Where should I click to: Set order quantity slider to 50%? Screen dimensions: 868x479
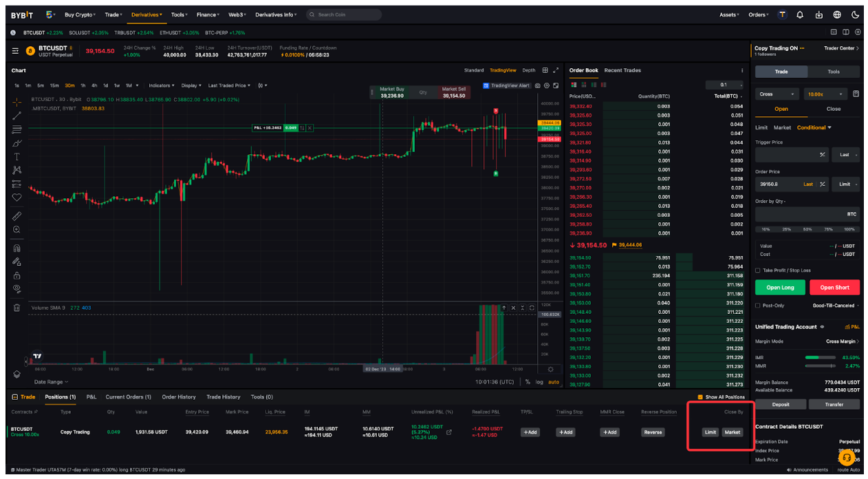click(x=807, y=229)
